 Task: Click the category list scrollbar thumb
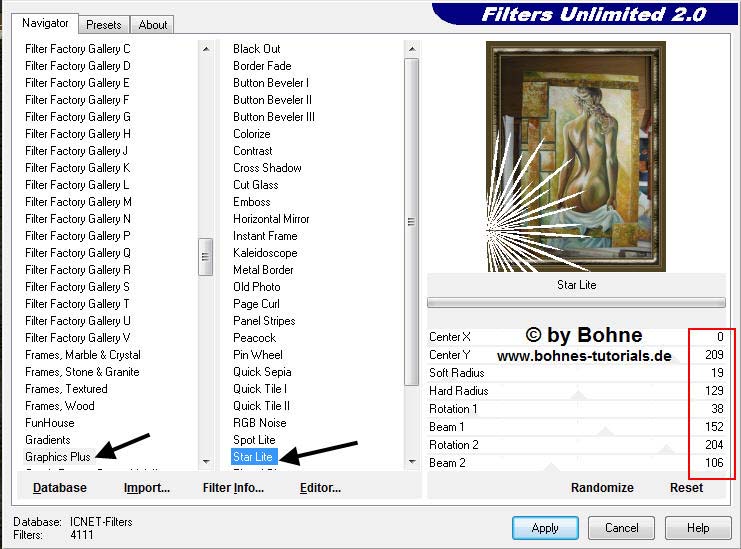205,255
